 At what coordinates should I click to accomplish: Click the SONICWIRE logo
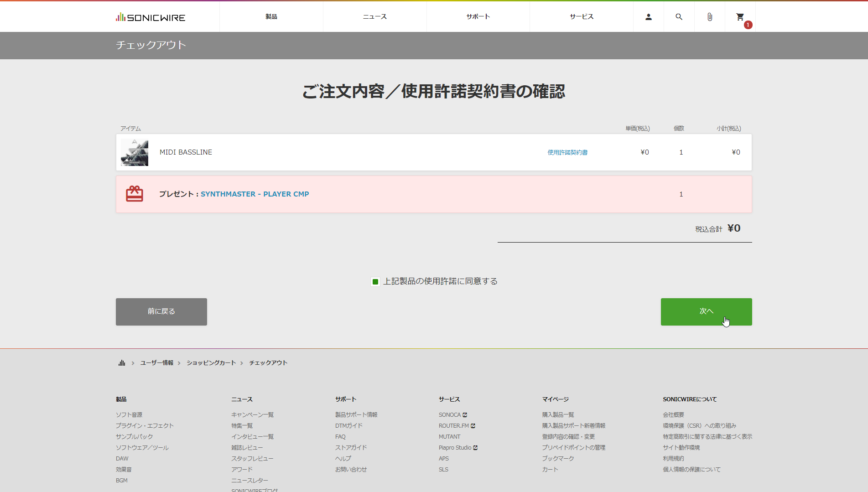pos(151,17)
